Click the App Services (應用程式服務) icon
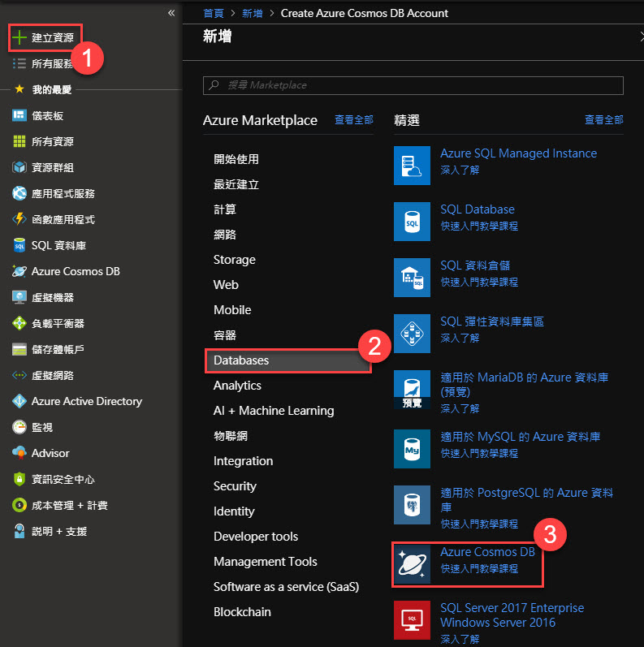Screen dimensions: 644x647 [x=19, y=193]
